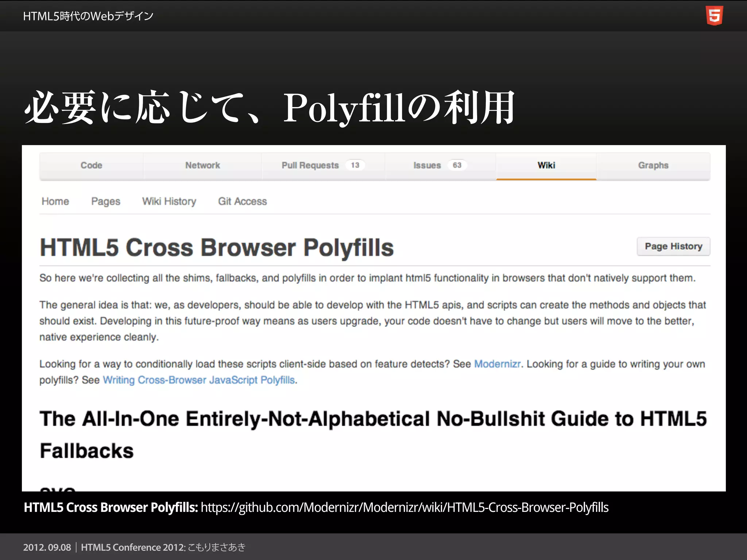Click the paragraph starting 'The general idea is that'
747x560 pixels.
[x=373, y=321]
